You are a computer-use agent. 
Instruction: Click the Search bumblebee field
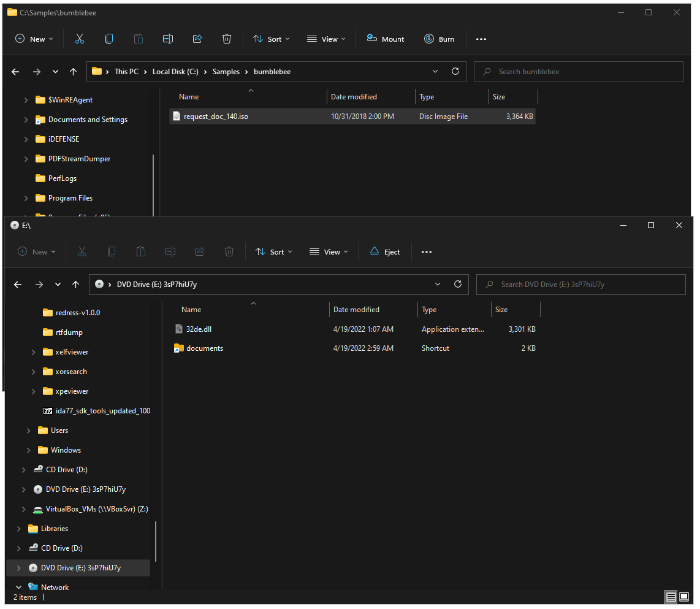pyautogui.click(x=579, y=72)
